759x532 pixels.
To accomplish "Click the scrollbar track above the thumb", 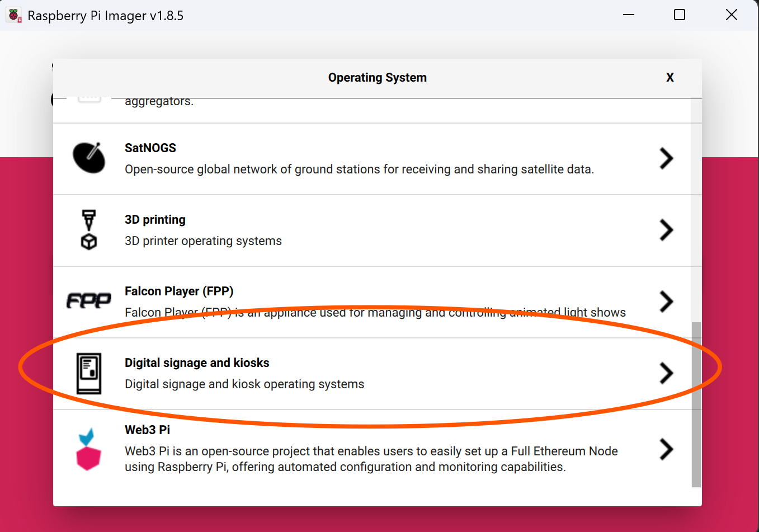I will 696,210.
